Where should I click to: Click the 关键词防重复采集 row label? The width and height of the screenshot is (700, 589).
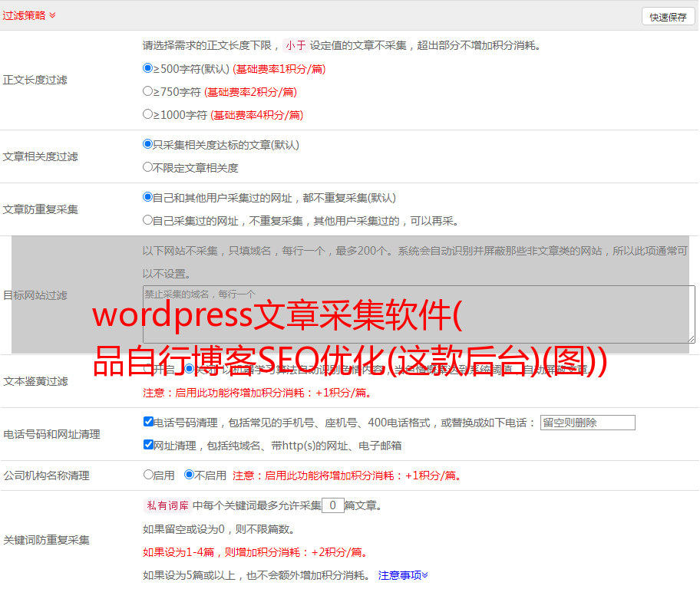[x=46, y=540]
